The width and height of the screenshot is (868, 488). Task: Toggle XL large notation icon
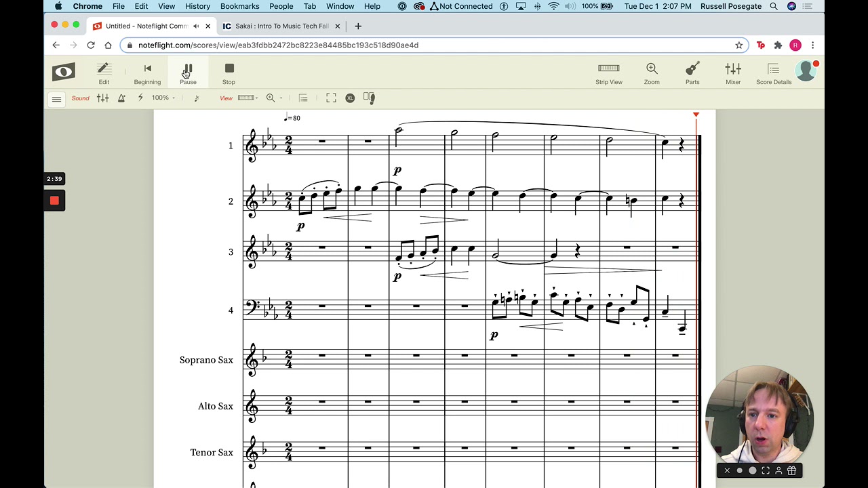click(x=350, y=98)
